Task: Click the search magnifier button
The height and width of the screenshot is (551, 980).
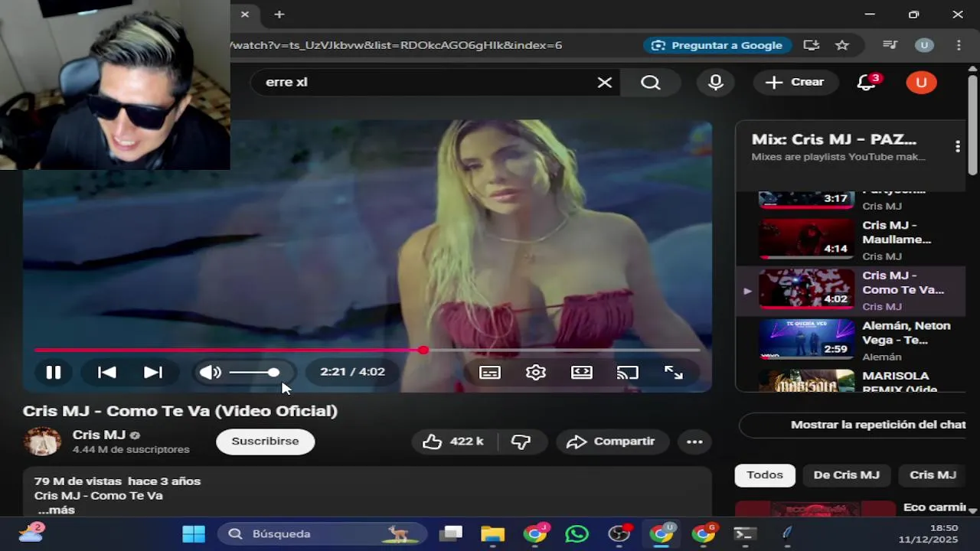Action: point(651,82)
